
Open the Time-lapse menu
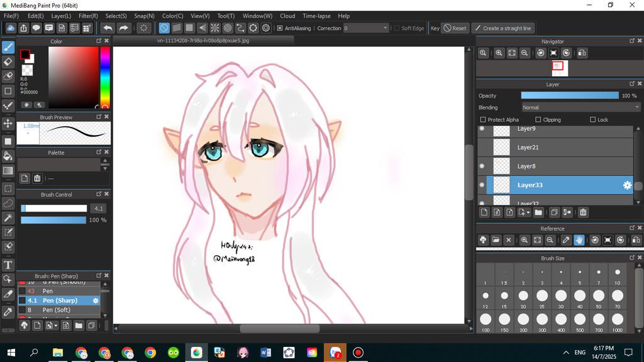[x=316, y=16]
